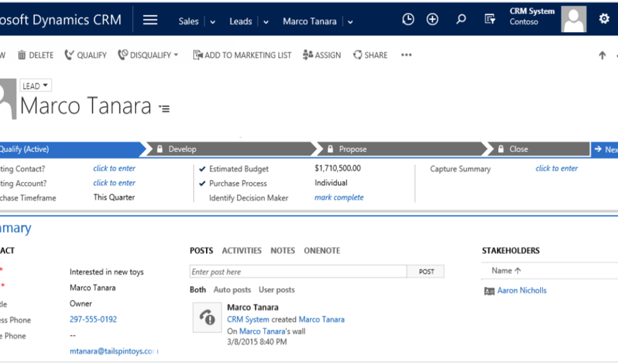Viewport: 618px width, 364px height.
Task: Expand the Sales area dropdown chevron
Action: [212, 22]
